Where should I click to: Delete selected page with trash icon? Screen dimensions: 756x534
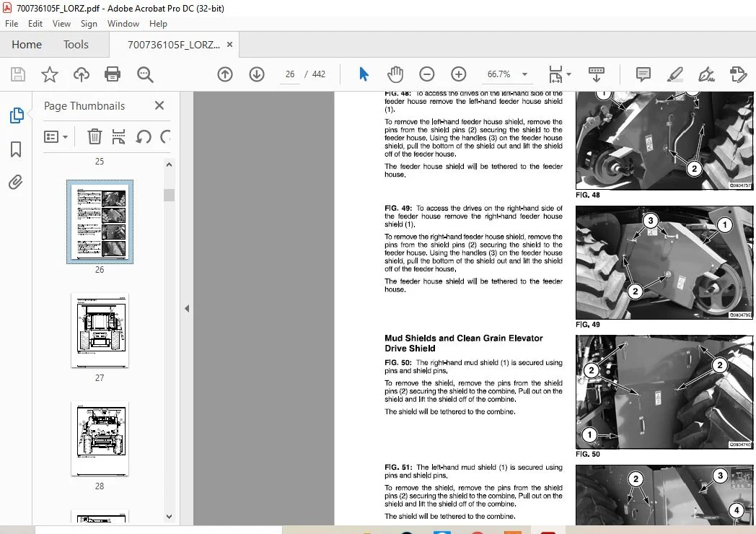(94, 137)
